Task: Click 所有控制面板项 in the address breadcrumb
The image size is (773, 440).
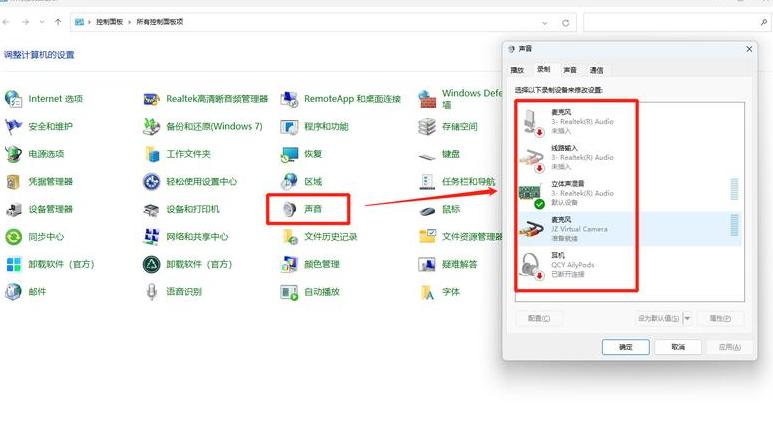Action: pos(160,22)
